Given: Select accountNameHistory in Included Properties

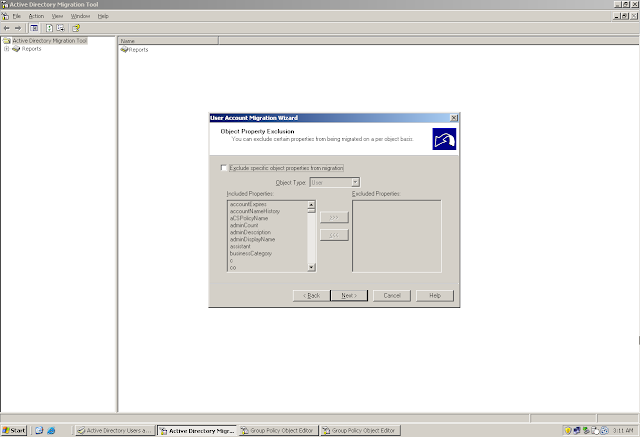Looking at the screenshot, I should tap(255, 211).
